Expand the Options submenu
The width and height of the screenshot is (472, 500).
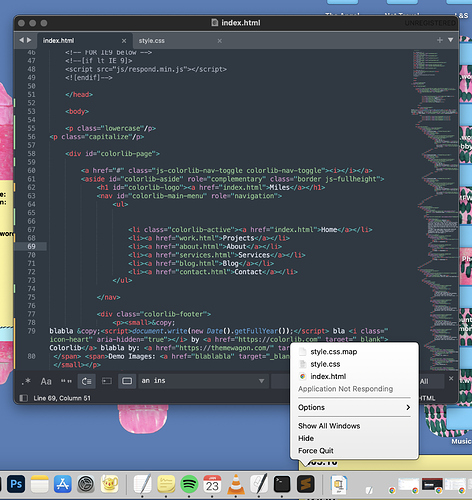coord(354,407)
